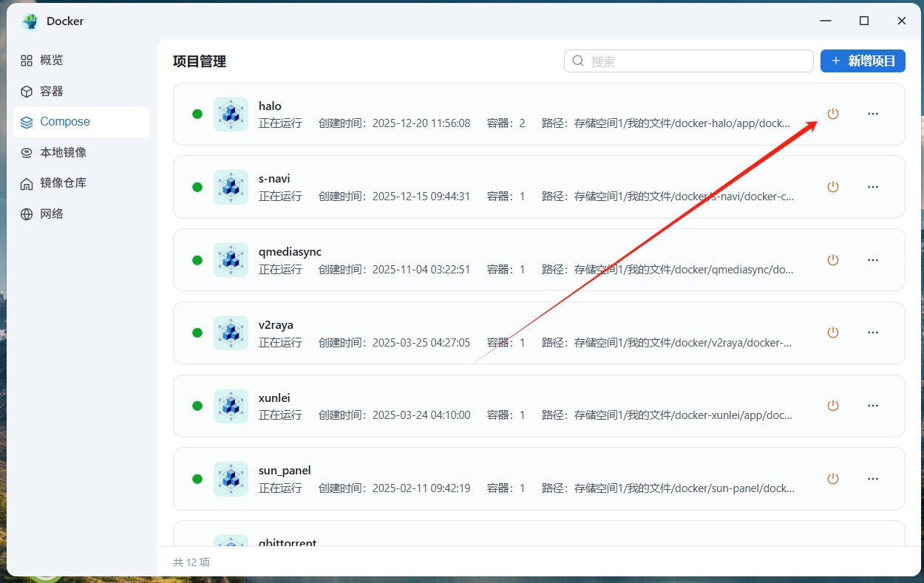
Task: Toggle power for the qmediasync project
Action: [833, 260]
